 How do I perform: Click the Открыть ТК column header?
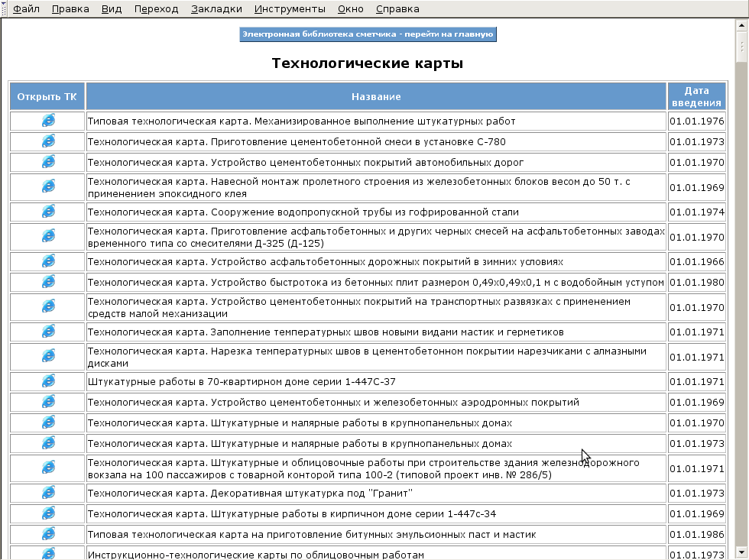click(x=47, y=97)
